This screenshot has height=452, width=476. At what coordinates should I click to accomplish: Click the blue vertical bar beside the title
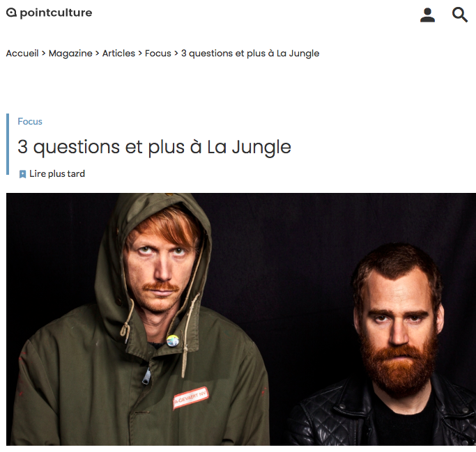pos(8,144)
